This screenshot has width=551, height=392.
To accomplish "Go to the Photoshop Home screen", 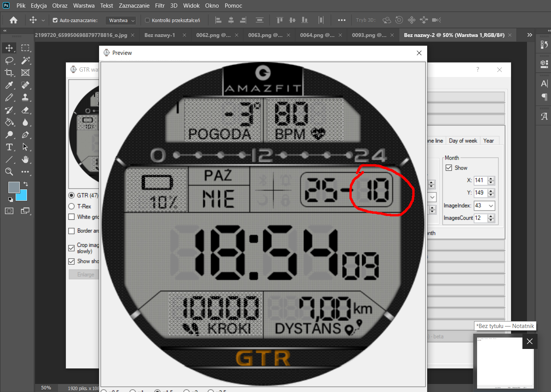I will pyautogui.click(x=13, y=20).
